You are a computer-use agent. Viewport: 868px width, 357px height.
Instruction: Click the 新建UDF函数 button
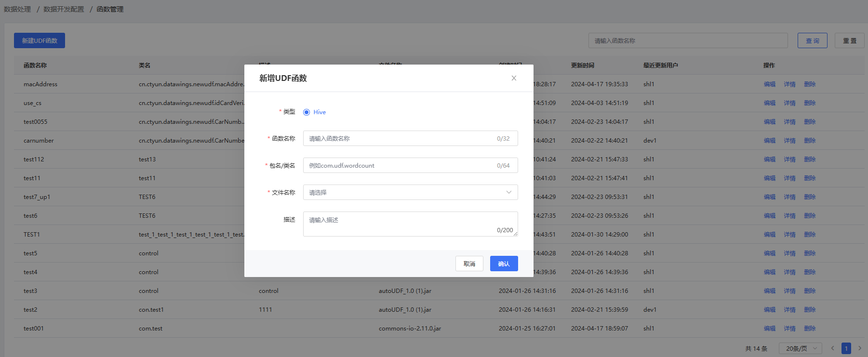point(40,40)
